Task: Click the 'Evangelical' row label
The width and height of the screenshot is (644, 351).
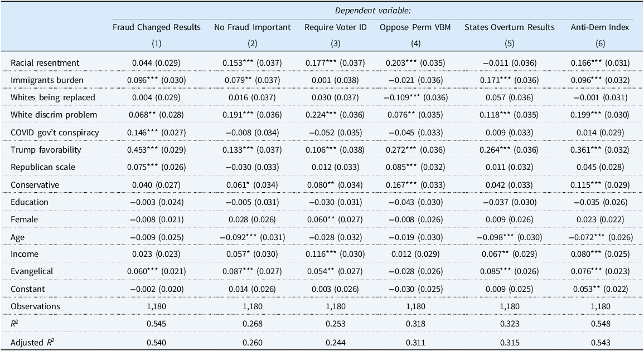Action: 33,272
